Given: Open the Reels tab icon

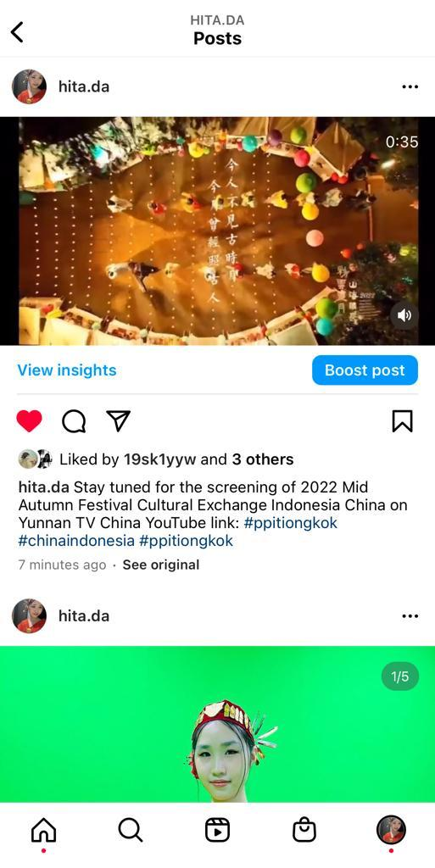Looking at the screenshot, I should [x=217, y=830].
